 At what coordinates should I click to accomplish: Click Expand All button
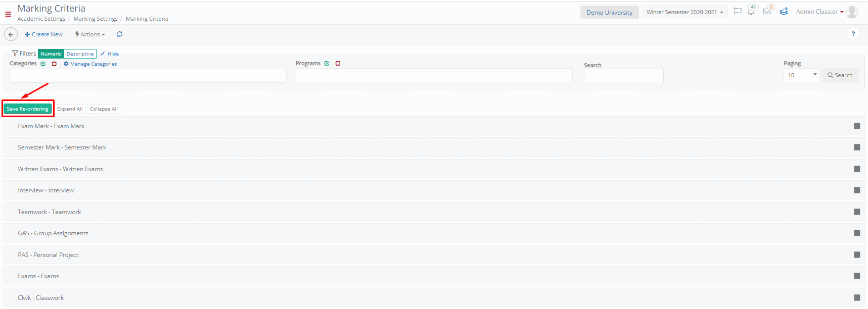[70, 109]
